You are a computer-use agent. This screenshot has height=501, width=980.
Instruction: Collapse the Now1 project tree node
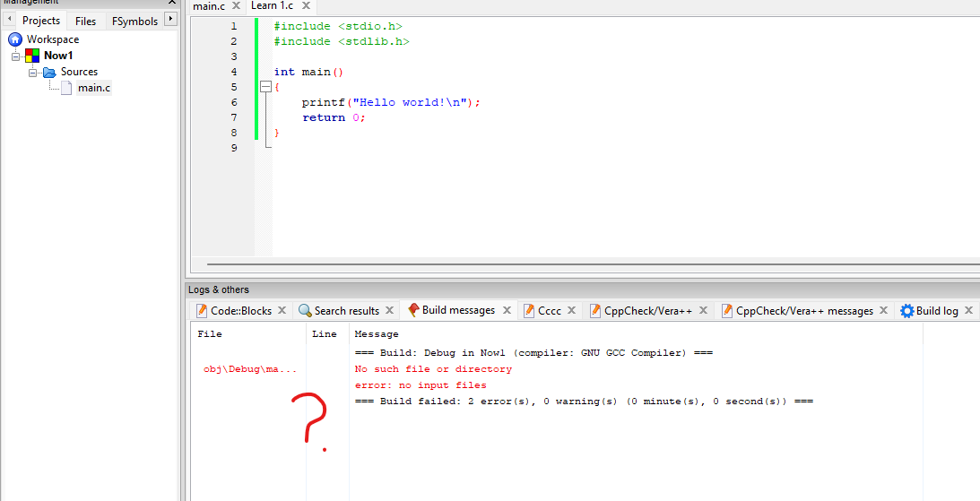click(x=15, y=56)
